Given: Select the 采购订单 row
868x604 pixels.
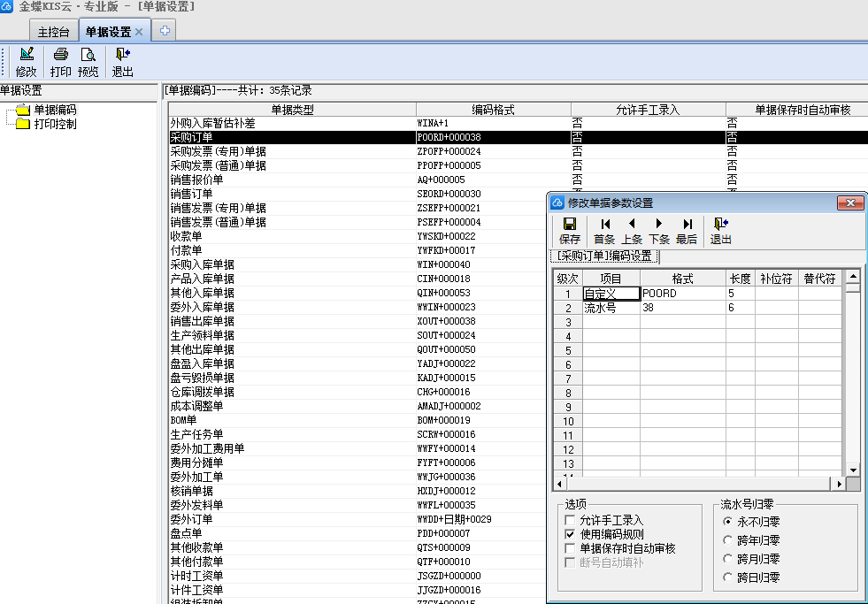Looking at the screenshot, I should [x=518, y=137].
